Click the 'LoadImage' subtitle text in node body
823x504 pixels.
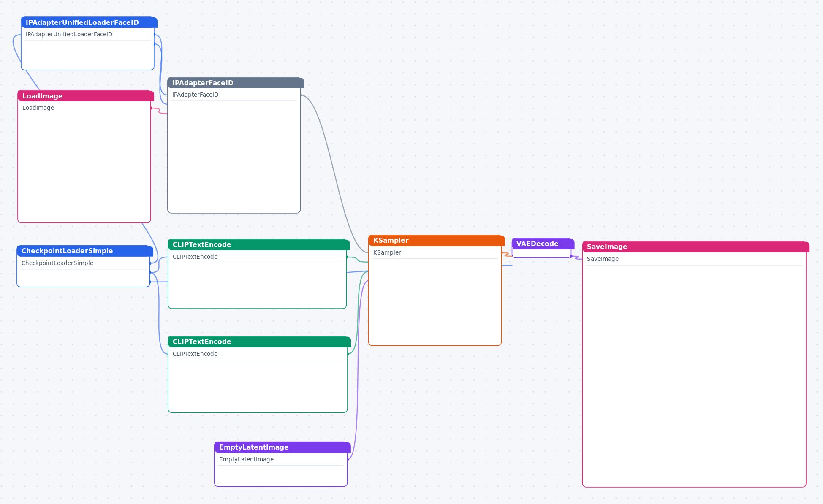[38, 108]
